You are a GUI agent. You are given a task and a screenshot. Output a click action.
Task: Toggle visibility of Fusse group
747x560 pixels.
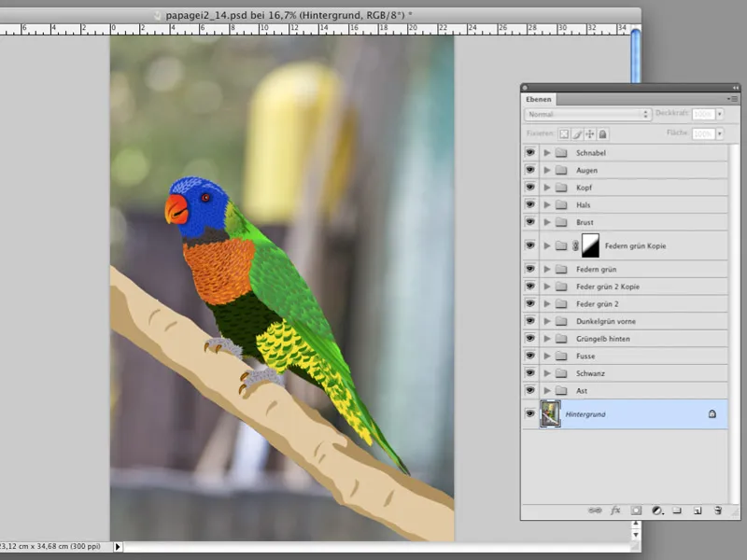pos(530,356)
